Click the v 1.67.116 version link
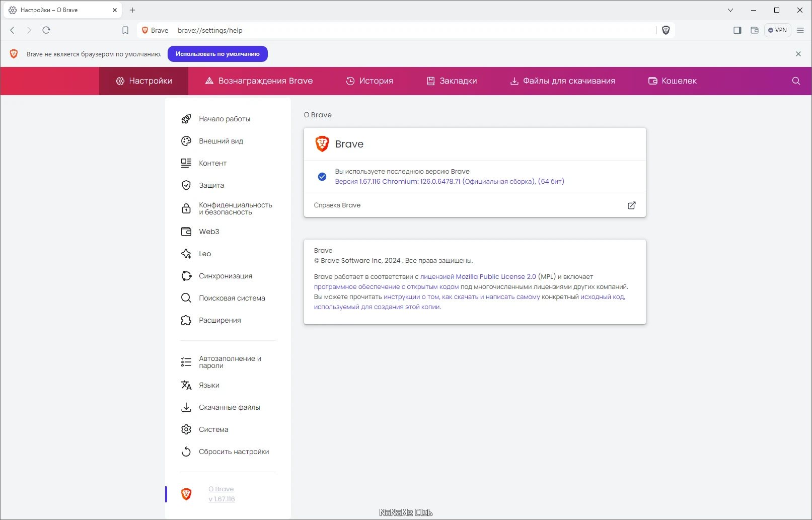This screenshot has height=520, width=812. (222, 499)
